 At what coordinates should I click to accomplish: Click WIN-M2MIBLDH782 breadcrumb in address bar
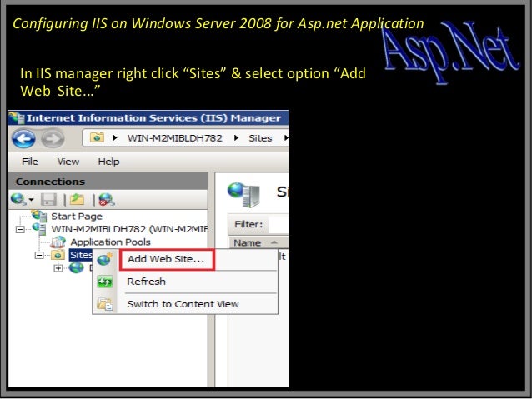click(x=175, y=138)
